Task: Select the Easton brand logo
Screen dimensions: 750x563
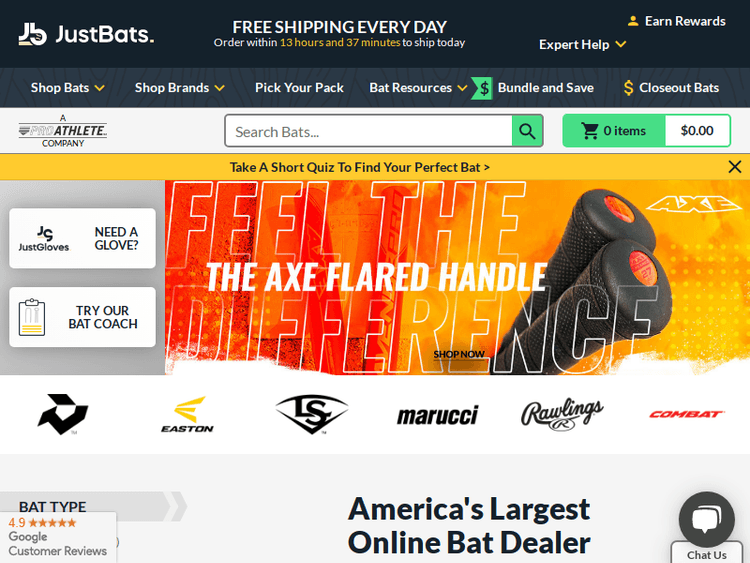Action: click(187, 414)
